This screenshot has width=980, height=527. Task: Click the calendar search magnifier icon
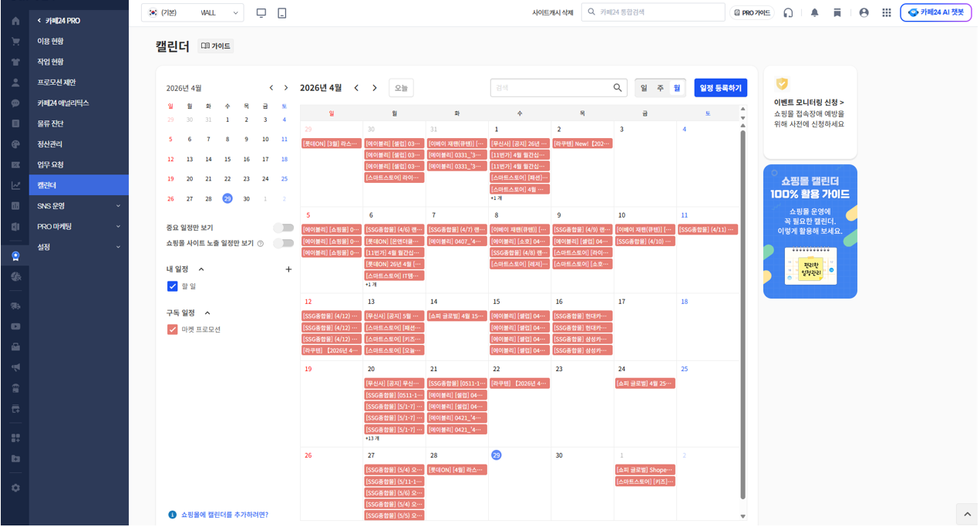click(x=618, y=88)
